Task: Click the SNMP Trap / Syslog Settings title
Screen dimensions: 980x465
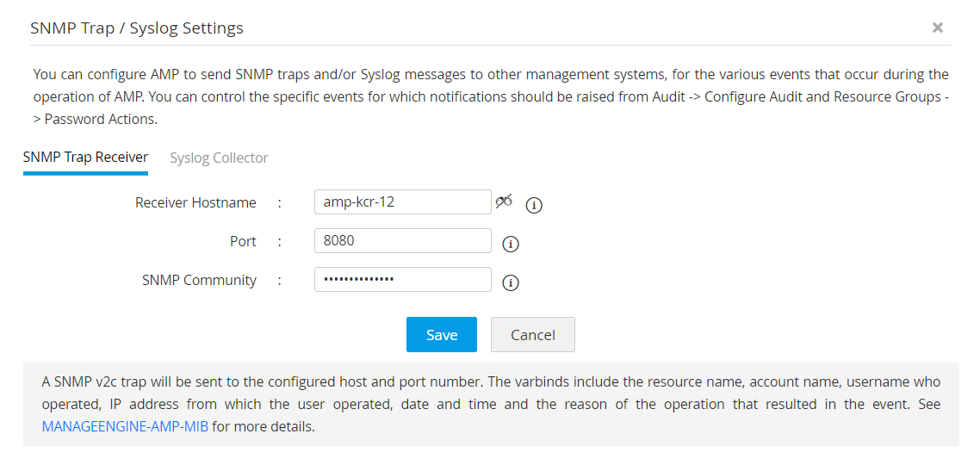Action: tap(137, 28)
